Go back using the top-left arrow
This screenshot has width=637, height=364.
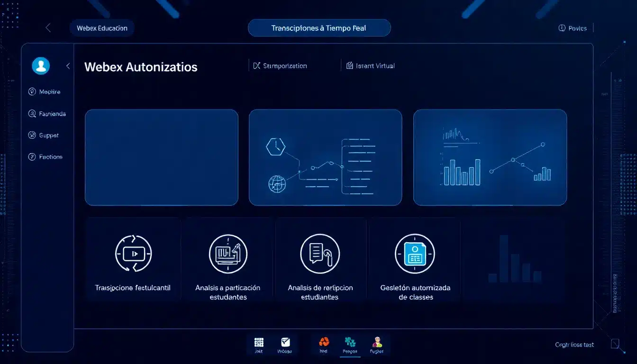click(48, 28)
